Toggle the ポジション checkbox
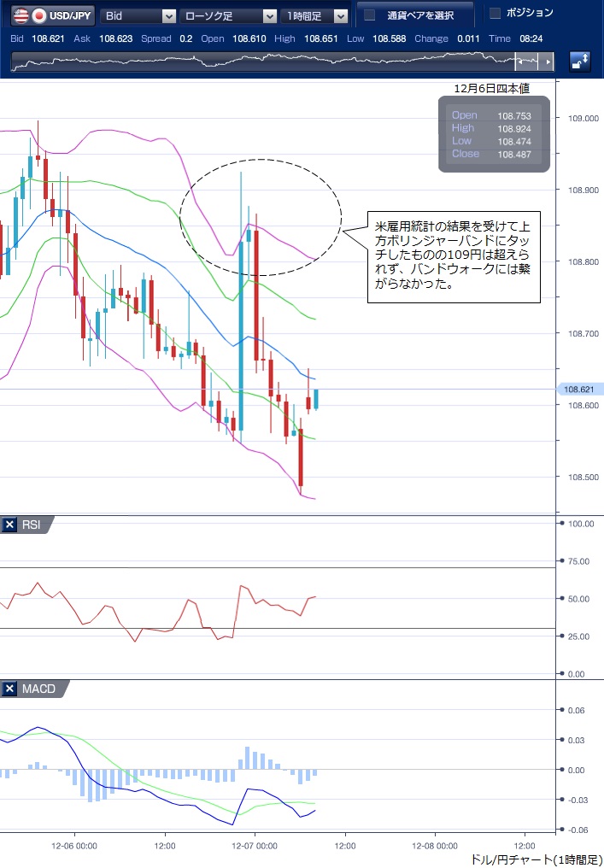The width and height of the screenshot is (604, 868). pyautogui.click(x=495, y=13)
